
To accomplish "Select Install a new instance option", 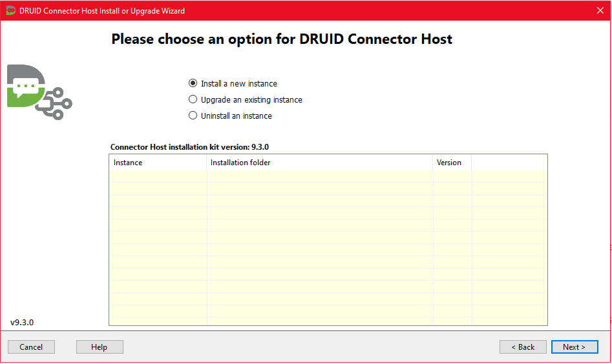I will pos(193,84).
